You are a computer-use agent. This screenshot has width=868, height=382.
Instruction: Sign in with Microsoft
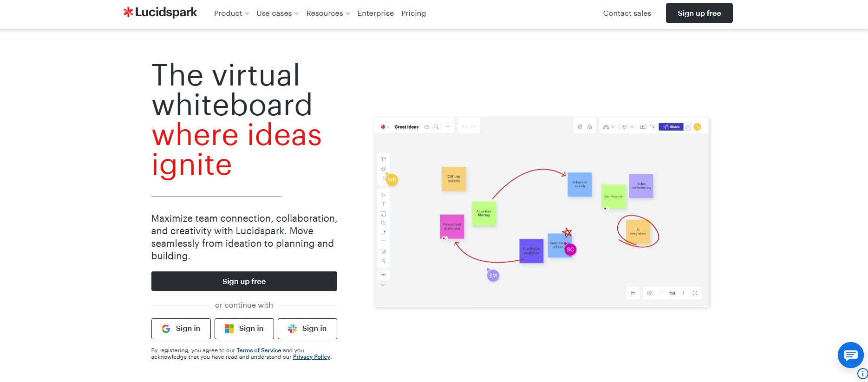[244, 329]
